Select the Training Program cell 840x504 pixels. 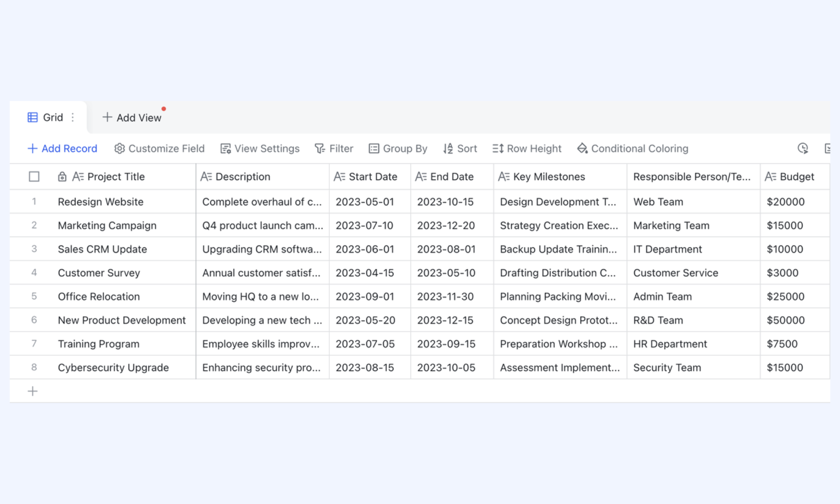tap(123, 344)
